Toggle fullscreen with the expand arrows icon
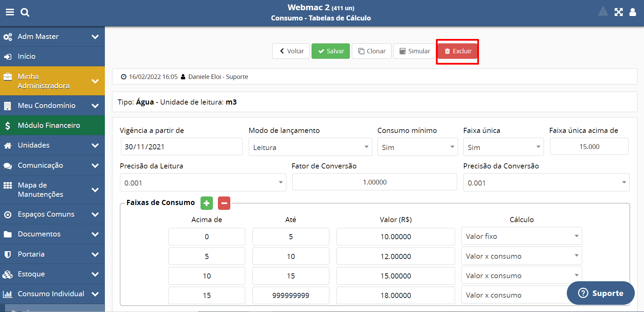Viewport: 644px width, 312px height. click(619, 12)
